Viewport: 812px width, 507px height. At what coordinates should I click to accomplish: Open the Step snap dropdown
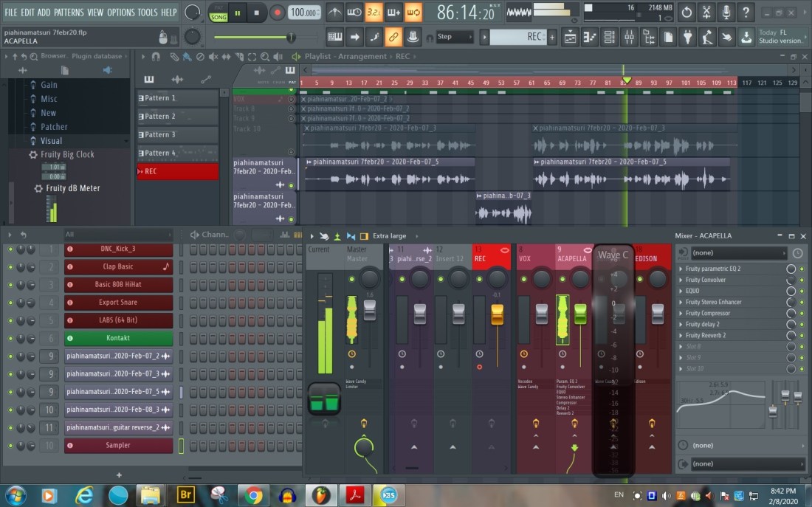pyautogui.click(x=454, y=37)
